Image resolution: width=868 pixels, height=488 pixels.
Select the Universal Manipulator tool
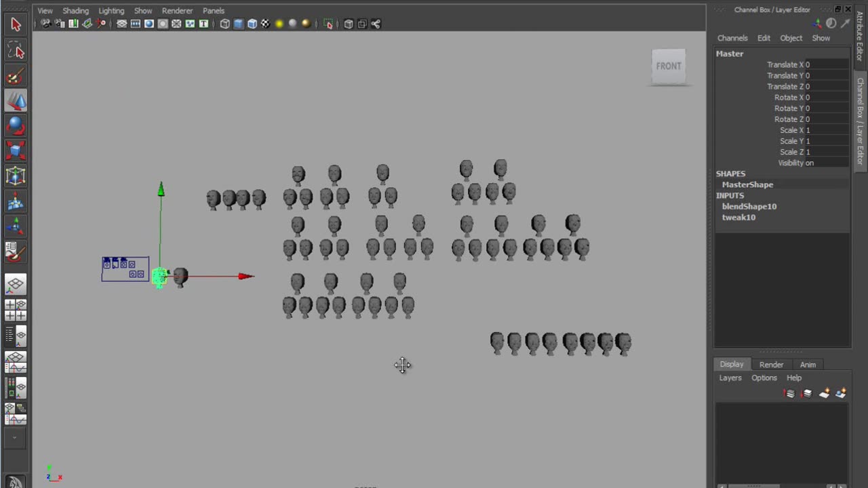click(x=16, y=176)
